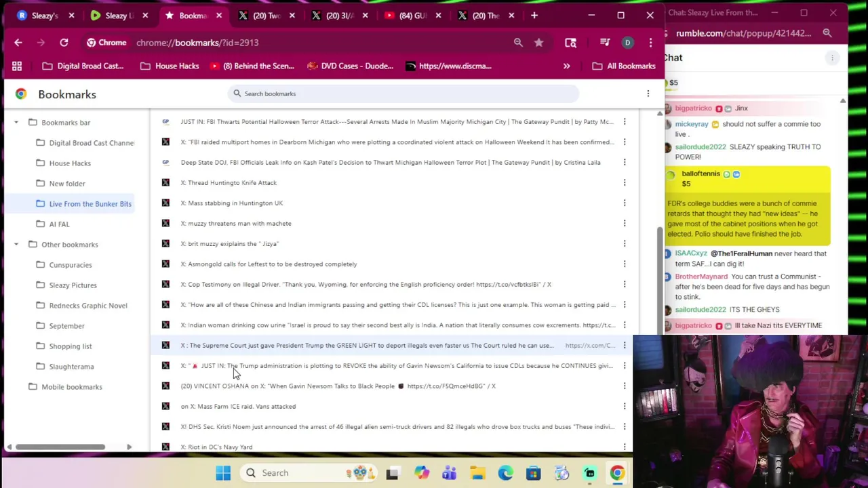Click the Chrome icon on taskbar

coord(616,472)
